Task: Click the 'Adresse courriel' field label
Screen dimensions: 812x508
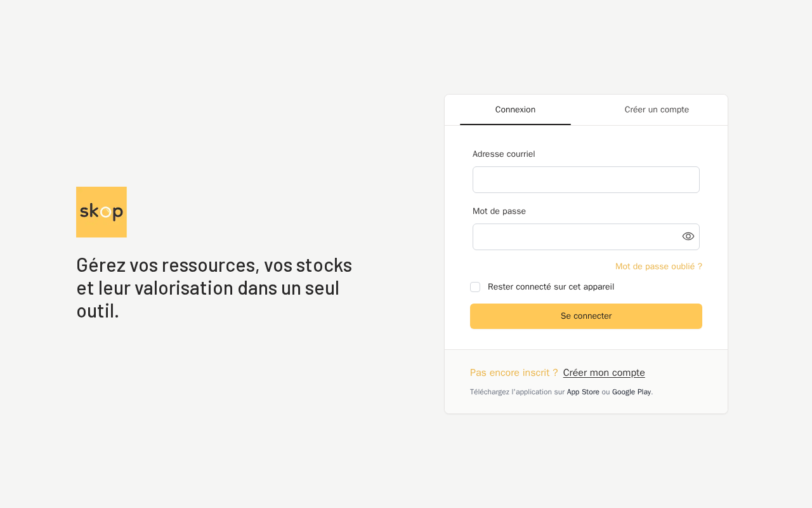Action: click(x=504, y=154)
